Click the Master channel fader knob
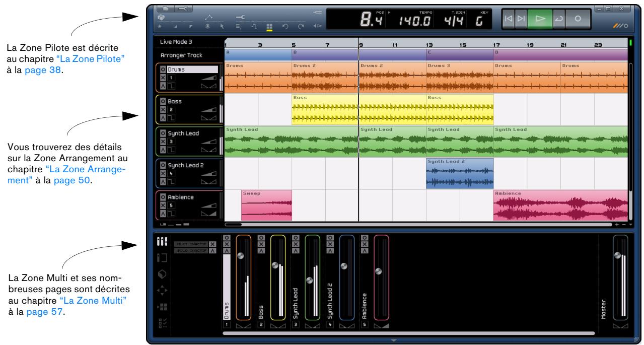This screenshot has width=644, height=345. tap(618, 255)
